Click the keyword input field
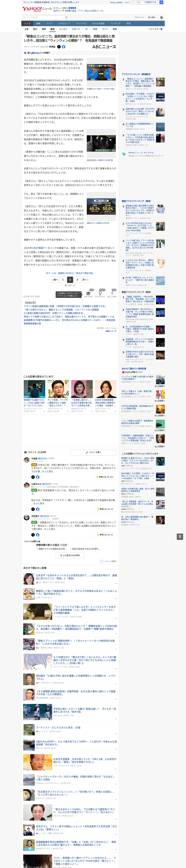This screenshot has width=186, height=868. click(44, 17)
